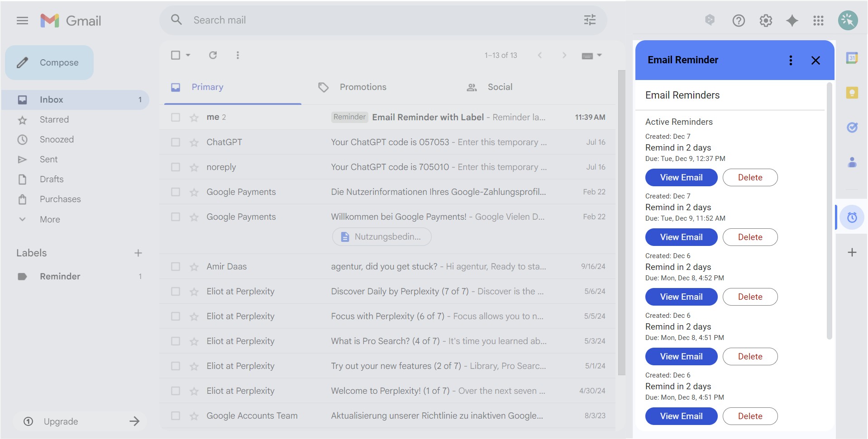Star the Amir Daas email
This screenshot has height=439, width=868.
194,267
